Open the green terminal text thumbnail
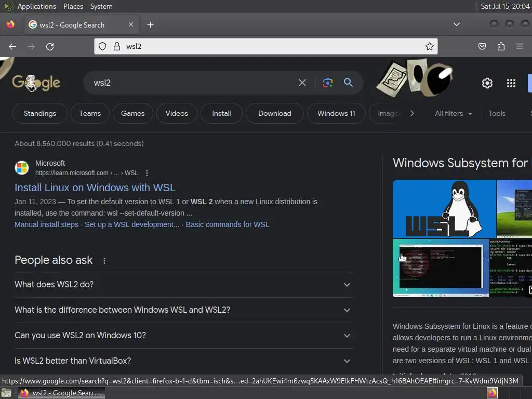Image resolution: width=532 pixels, height=399 pixels. (x=511, y=268)
